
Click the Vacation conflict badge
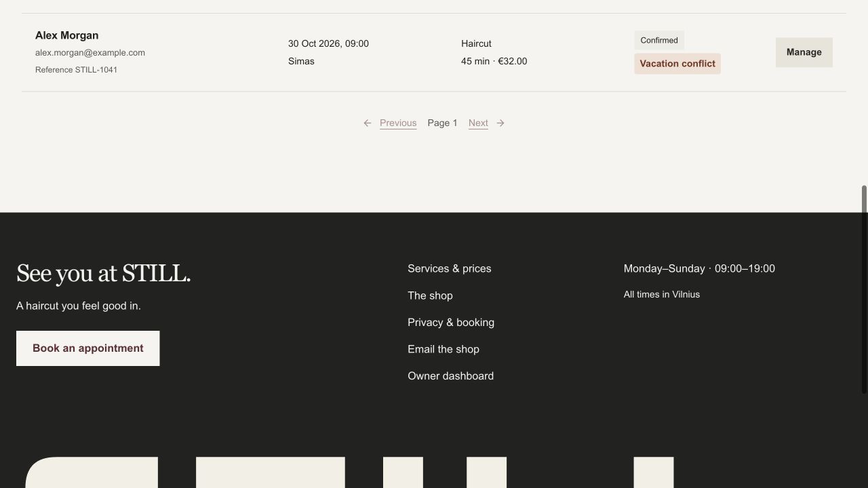pos(677,64)
